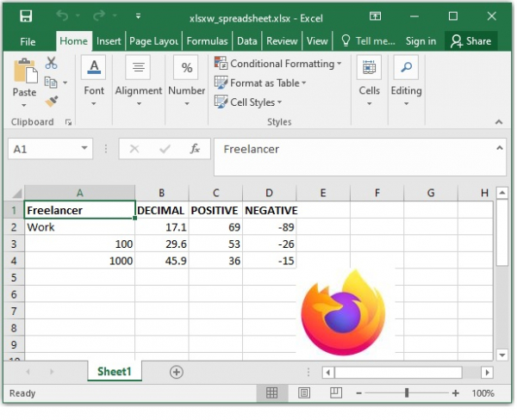The width and height of the screenshot is (517, 420).
Task: Click the Tell me search box
Action: [368, 41]
